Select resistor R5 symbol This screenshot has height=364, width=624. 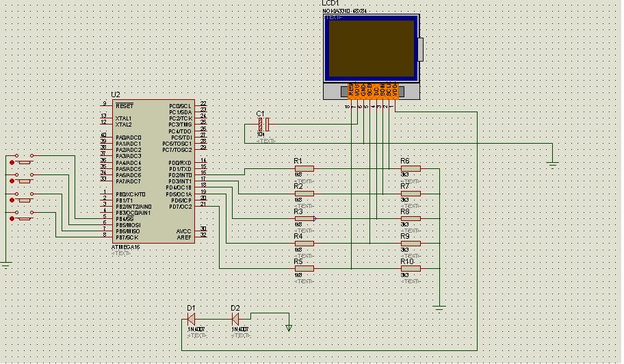coord(304,268)
